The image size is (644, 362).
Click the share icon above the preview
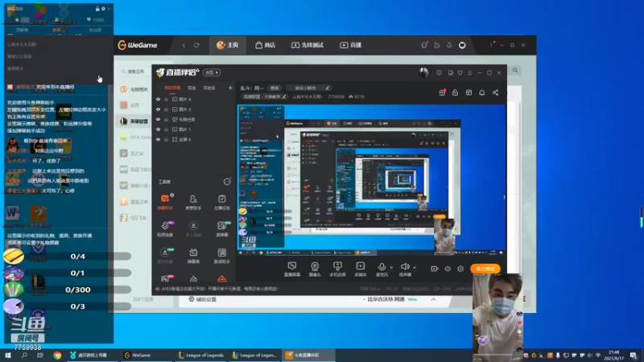click(x=495, y=93)
